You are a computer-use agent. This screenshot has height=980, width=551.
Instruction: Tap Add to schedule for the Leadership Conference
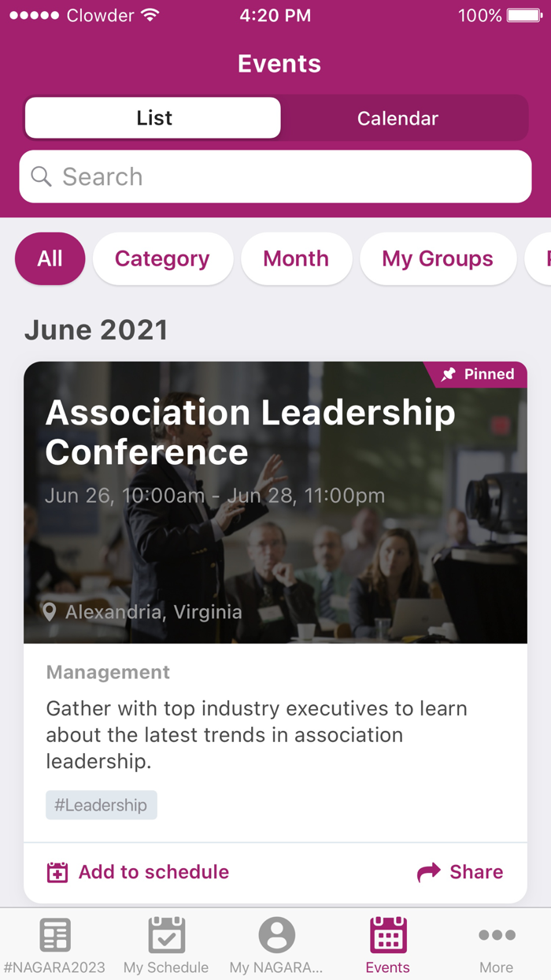click(x=138, y=872)
